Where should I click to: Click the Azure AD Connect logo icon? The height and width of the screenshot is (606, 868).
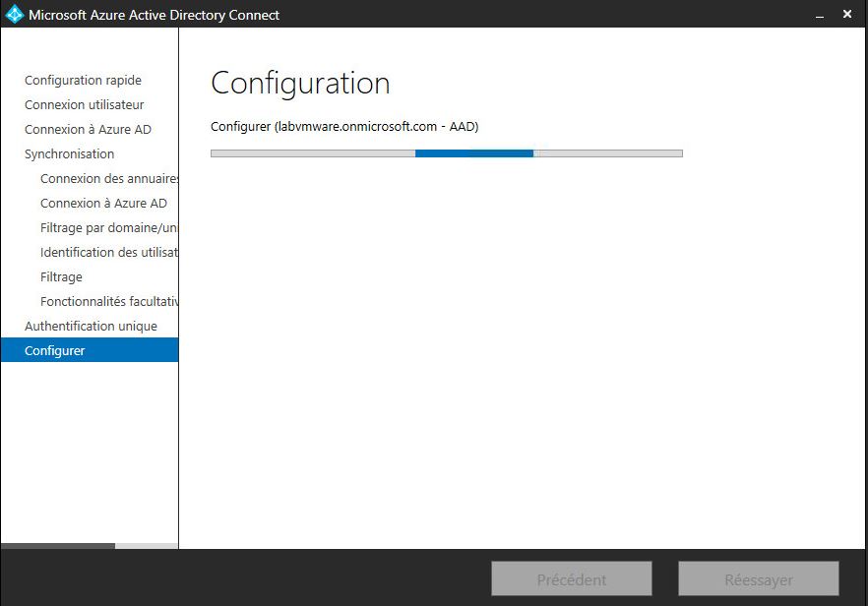point(14,15)
